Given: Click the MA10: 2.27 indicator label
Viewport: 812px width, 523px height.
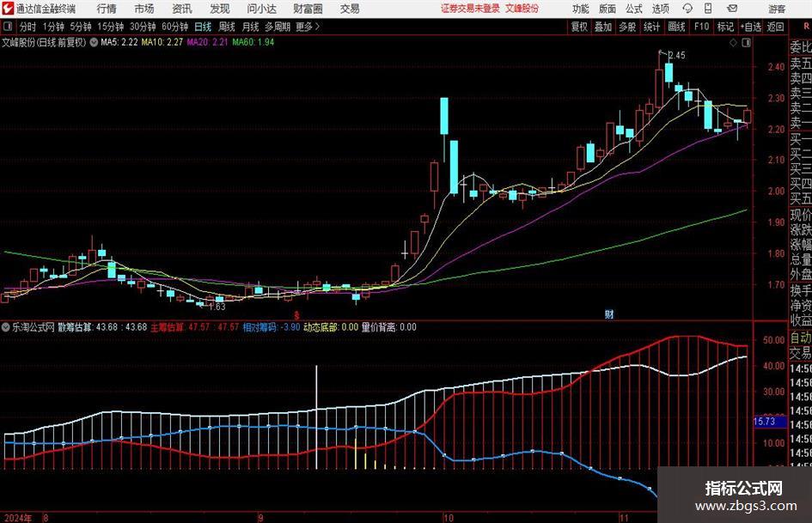Looking at the screenshot, I should pos(162,42).
